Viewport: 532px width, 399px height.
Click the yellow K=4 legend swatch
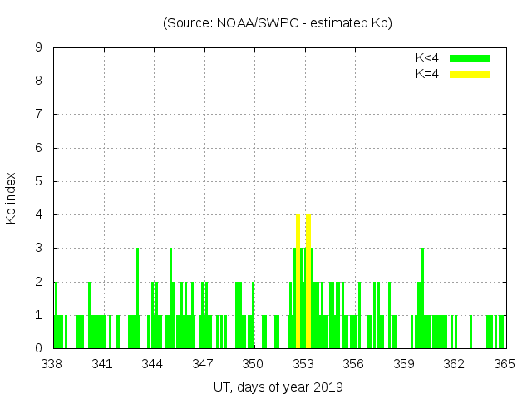point(470,74)
